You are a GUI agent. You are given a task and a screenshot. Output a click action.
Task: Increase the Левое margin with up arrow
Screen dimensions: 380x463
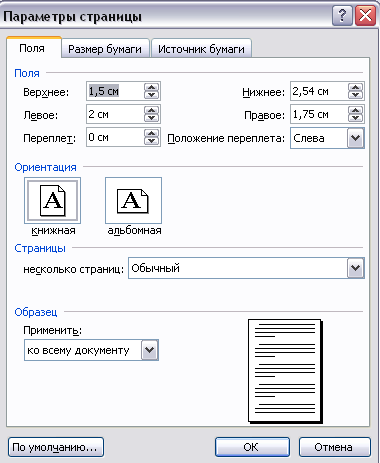coord(152,111)
